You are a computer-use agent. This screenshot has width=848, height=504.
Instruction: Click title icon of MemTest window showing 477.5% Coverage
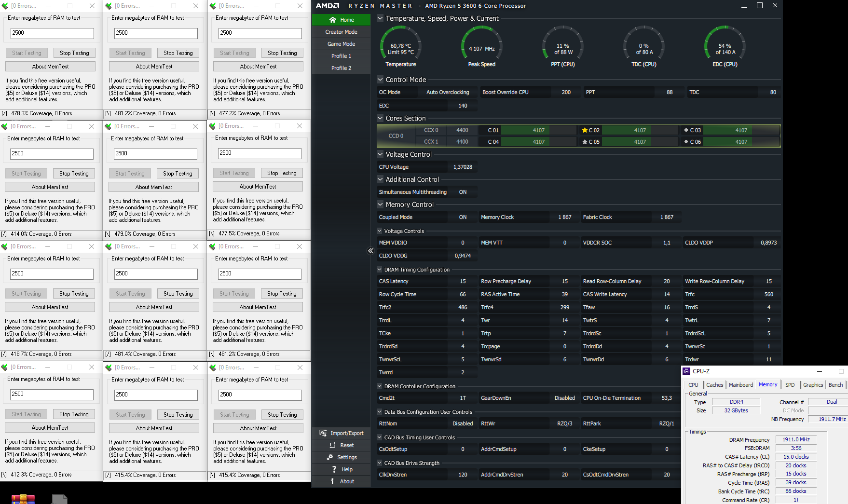pyautogui.click(x=212, y=126)
